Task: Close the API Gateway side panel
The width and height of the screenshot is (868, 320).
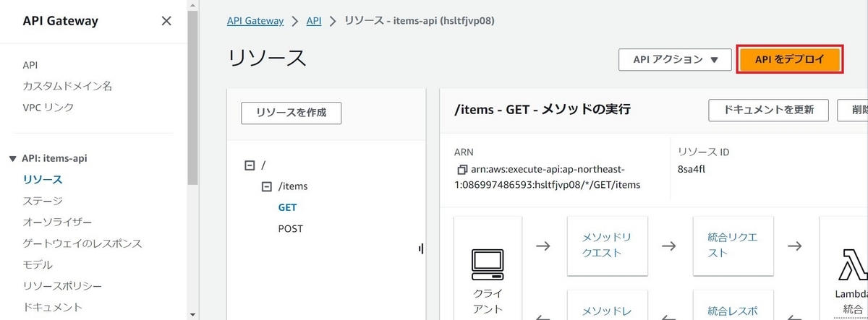Action: tap(166, 21)
